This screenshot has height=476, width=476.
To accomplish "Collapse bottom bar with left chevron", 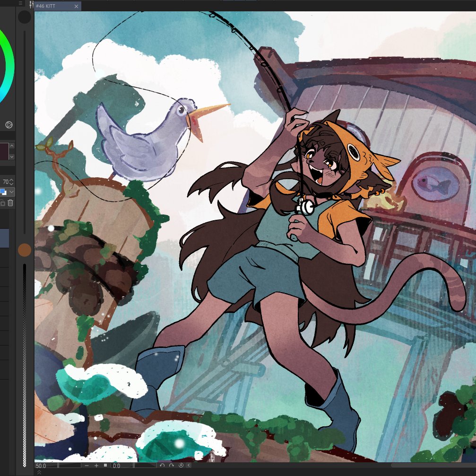I will (x=189, y=465).
